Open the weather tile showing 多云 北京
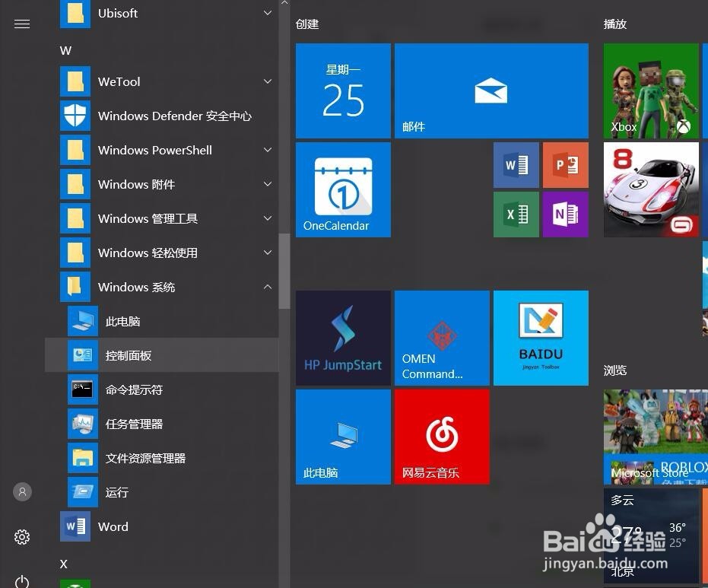This screenshot has height=588, width=708. pos(651,536)
